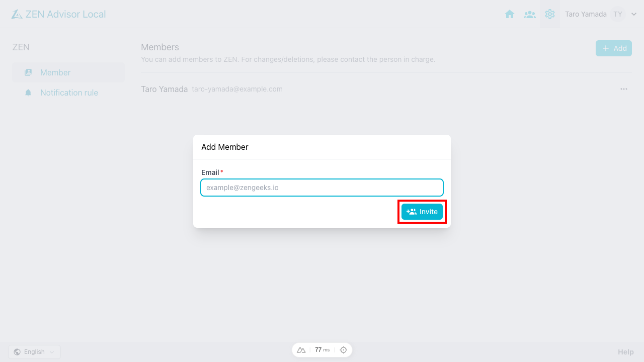Click the globe icon on the language selector
This screenshot has width=644, height=362.
pos(18,351)
